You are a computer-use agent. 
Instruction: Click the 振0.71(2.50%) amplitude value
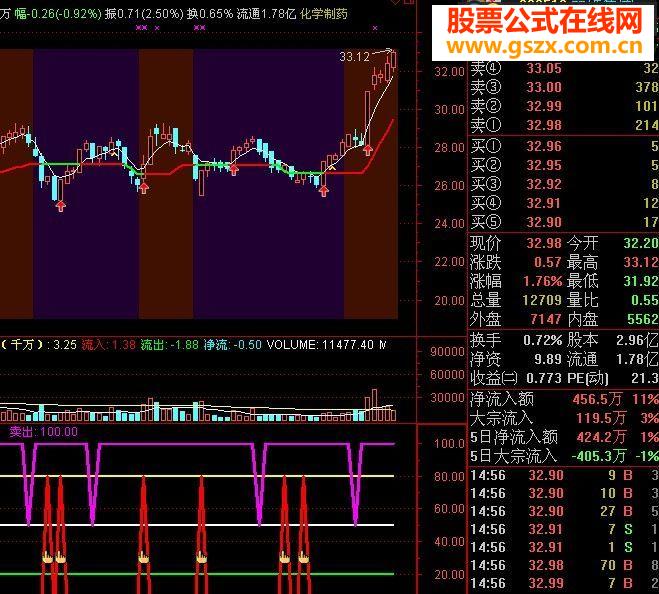pos(144,14)
